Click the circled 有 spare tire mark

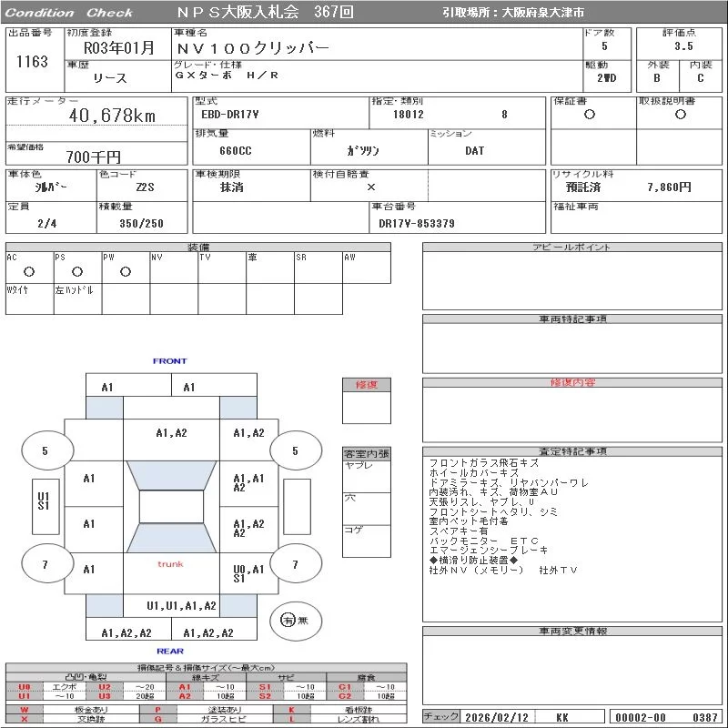288,620
